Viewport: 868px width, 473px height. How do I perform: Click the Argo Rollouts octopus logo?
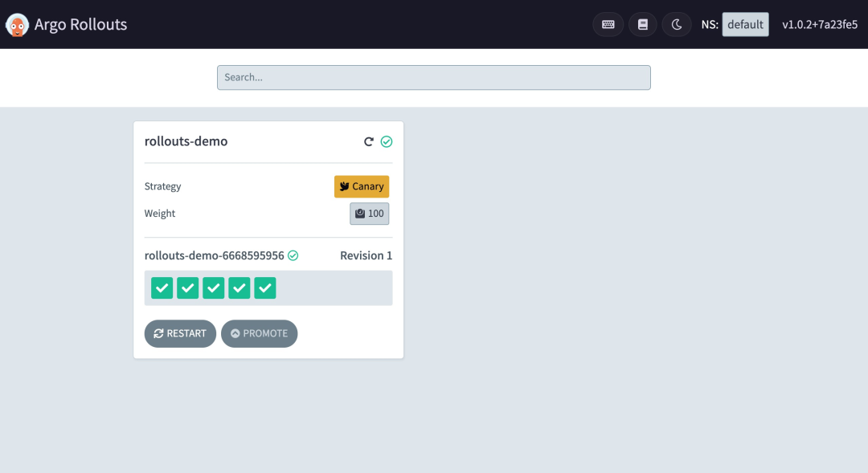coord(17,24)
